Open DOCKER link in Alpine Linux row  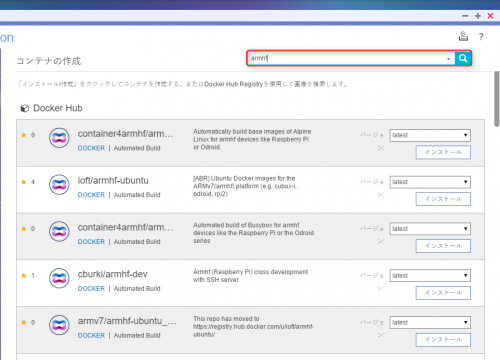pos(91,148)
